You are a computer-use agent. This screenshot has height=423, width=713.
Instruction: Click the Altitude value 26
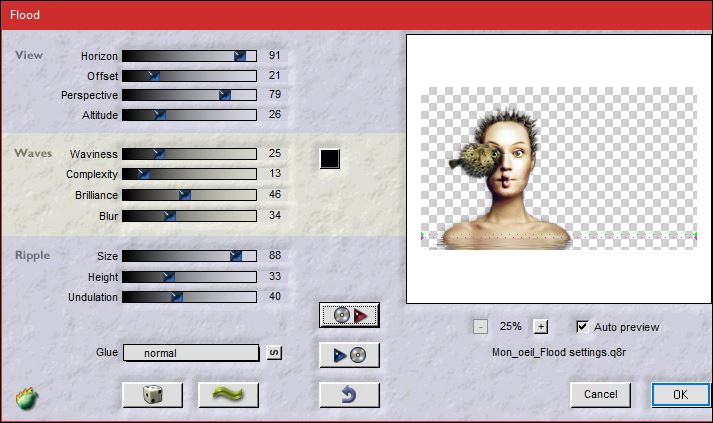tap(275, 114)
